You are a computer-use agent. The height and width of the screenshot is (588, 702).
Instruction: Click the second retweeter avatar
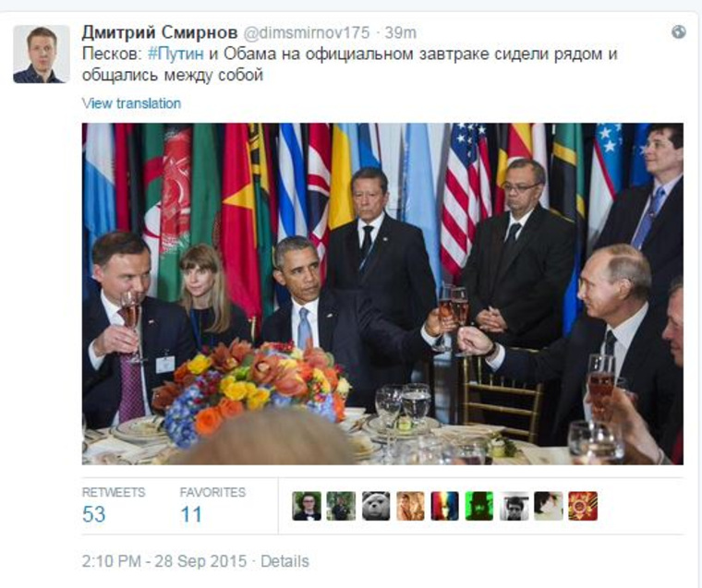pos(341,506)
